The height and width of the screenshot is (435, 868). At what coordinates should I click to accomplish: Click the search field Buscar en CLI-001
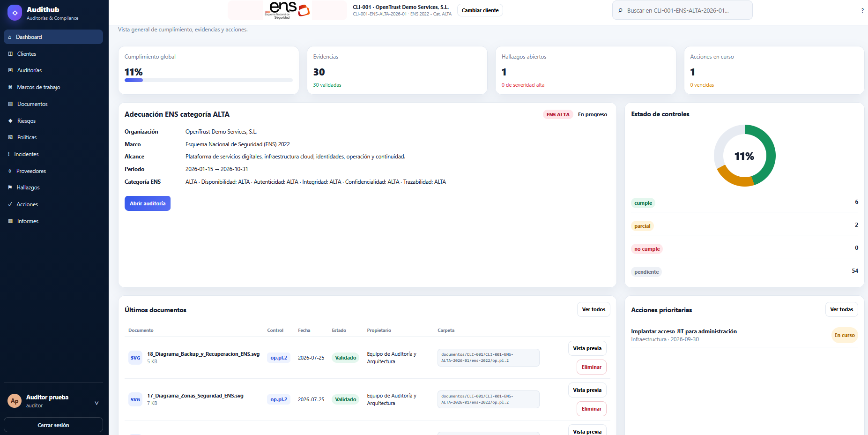point(682,10)
